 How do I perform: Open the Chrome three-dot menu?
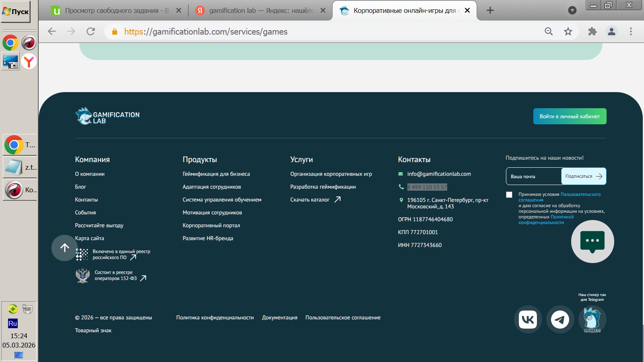(x=631, y=31)
